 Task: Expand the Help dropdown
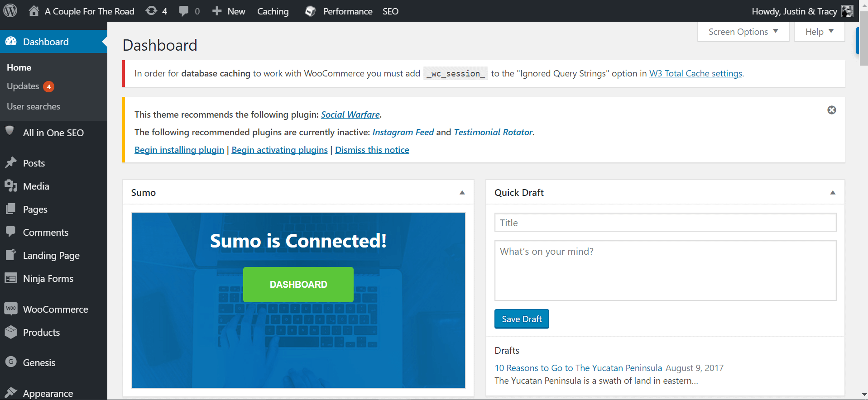[x=819, y=32]
